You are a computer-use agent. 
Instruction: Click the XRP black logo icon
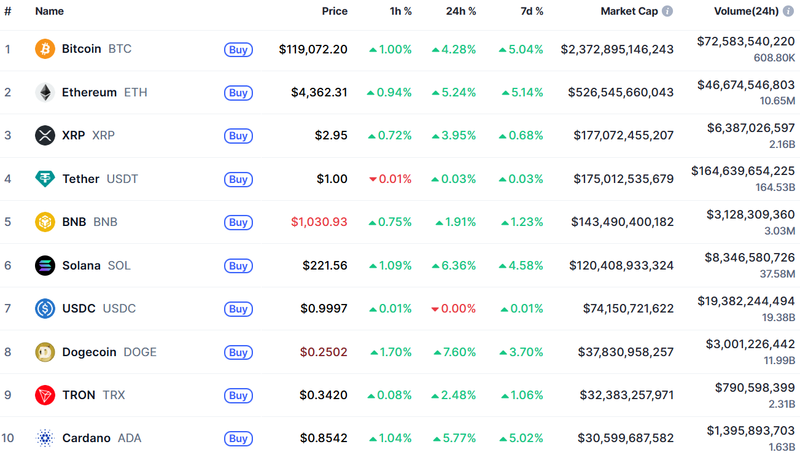(45, 135)
